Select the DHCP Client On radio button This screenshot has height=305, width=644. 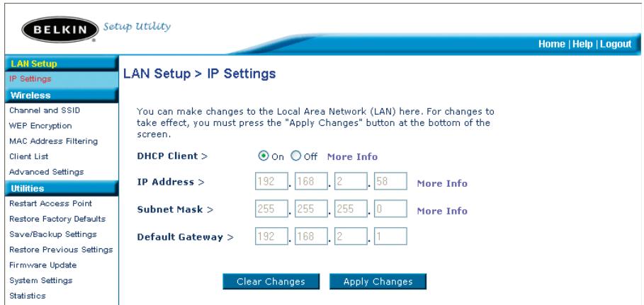[264, 156]
